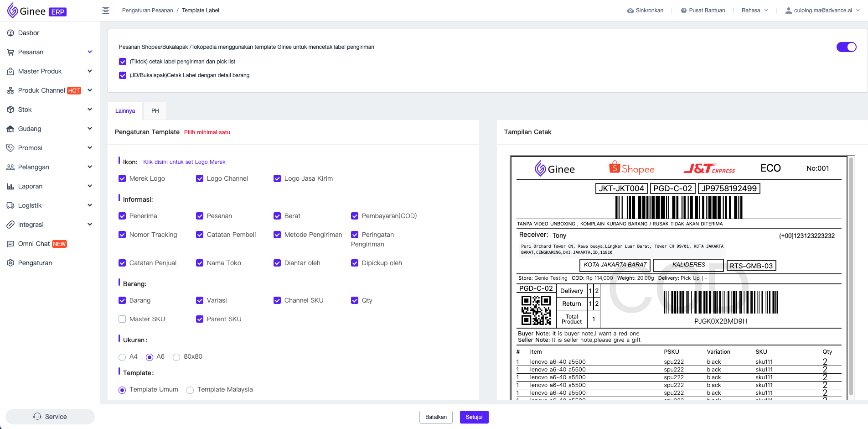This screenshot has width=868, height=429.
Task: Click the Setujui button
Action: point(474,417)
